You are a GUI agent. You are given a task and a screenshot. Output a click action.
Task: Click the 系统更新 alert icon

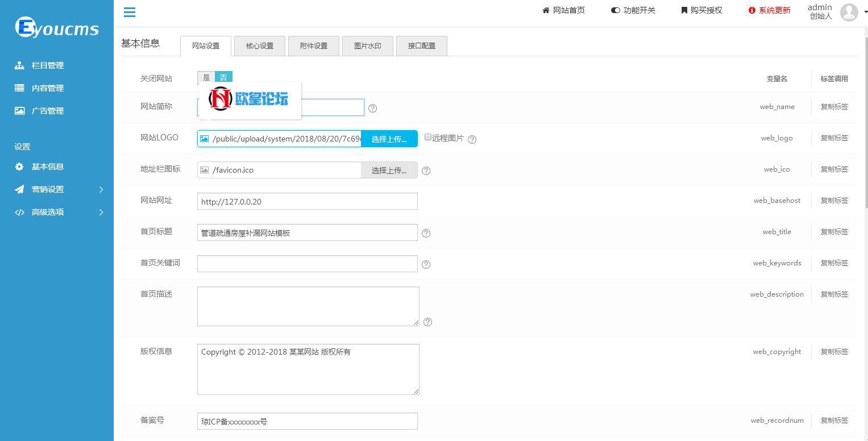[x=751, y=10]
